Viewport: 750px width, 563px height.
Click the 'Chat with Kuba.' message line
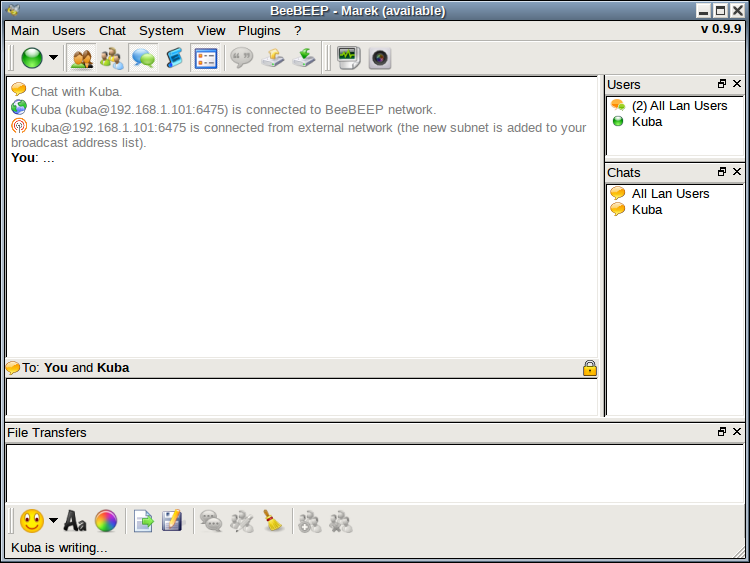[x=77, y=91]
